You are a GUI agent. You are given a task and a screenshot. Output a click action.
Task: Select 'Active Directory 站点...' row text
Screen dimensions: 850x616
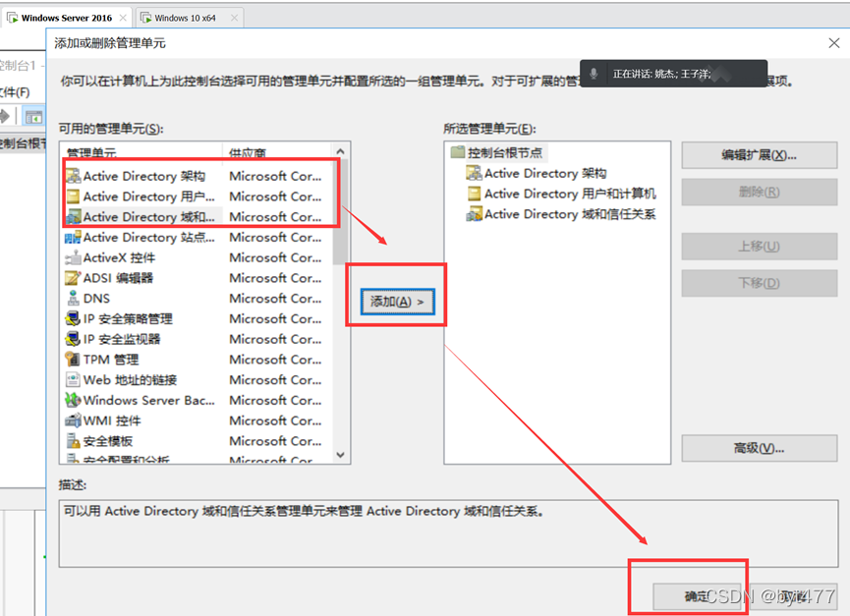pyautogui.click(x=149, y=238)
